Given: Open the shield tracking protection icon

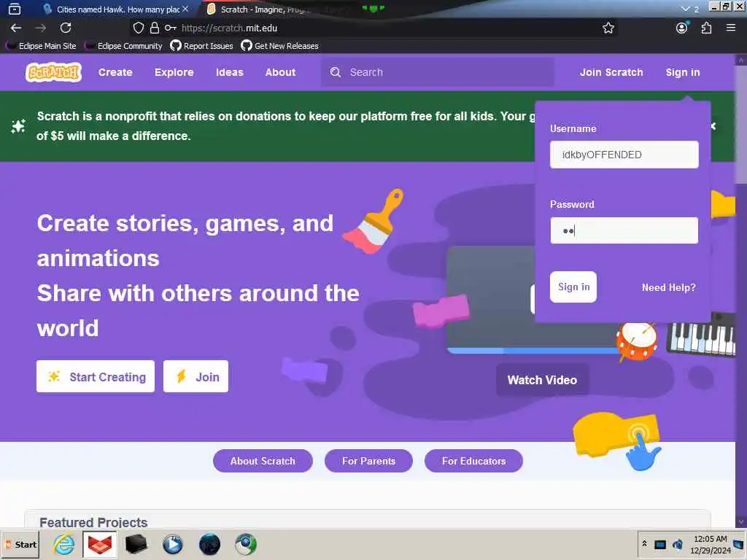Looking at the screenshot, I should point(138,28).
